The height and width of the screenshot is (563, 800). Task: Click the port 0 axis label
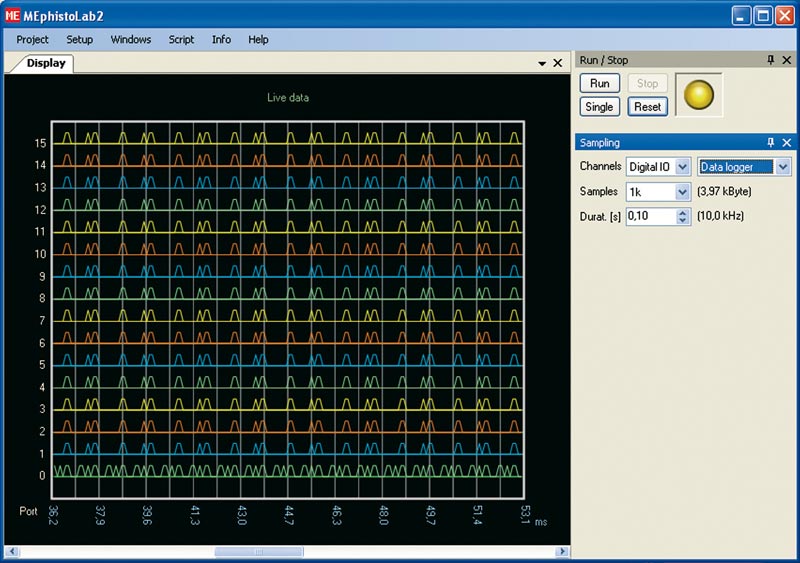pos(42,476)
